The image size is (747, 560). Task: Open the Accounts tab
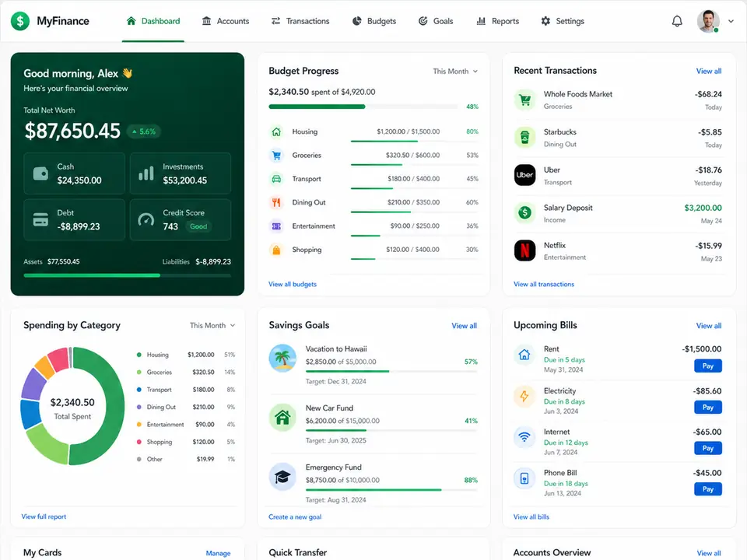(226, 21)
